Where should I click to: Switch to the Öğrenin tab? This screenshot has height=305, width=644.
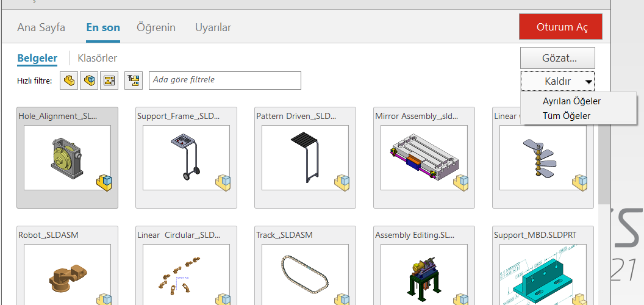tap(156, 27)
